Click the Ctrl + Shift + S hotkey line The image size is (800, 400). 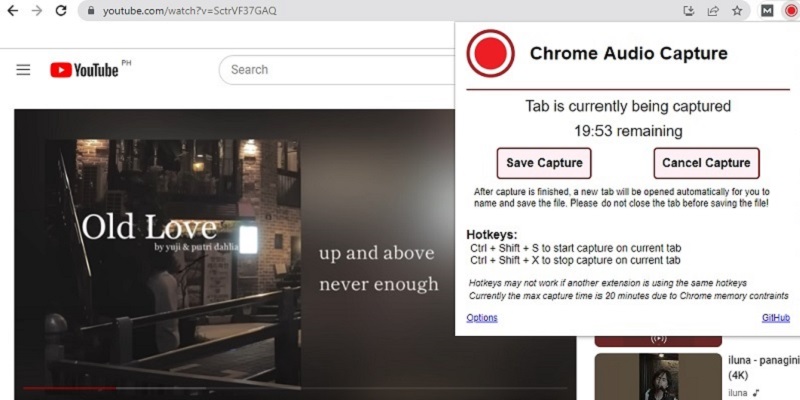(x=576, y=248)
